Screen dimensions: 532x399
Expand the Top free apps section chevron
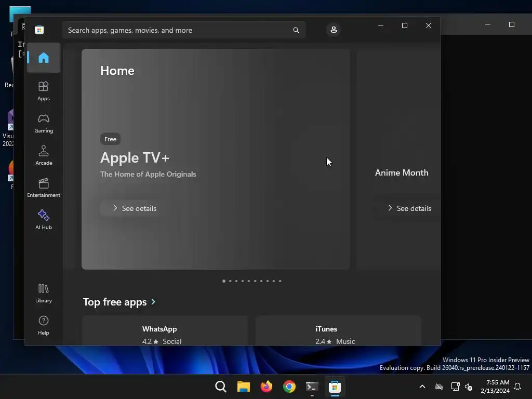click(x=153, y=302)
